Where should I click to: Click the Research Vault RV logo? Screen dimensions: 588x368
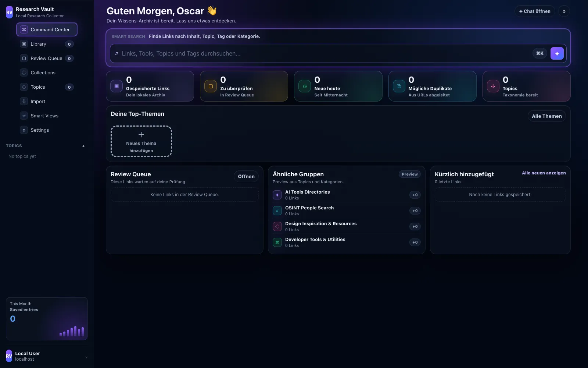(9, 12)
